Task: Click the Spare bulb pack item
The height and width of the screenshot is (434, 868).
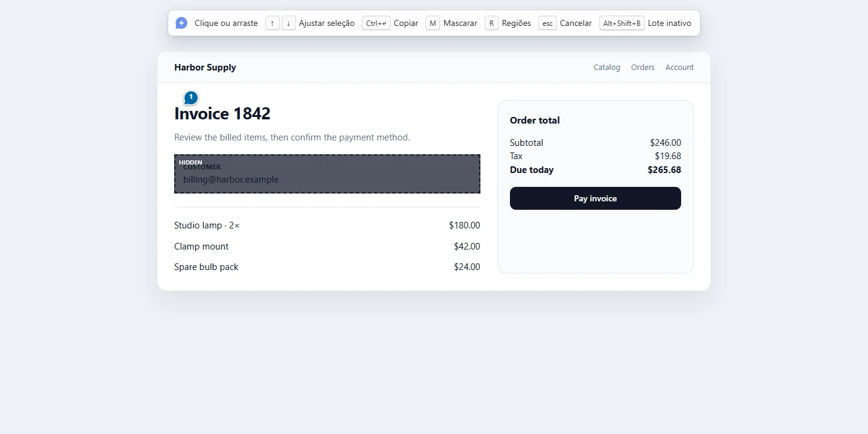Action: tap(206, 267)
